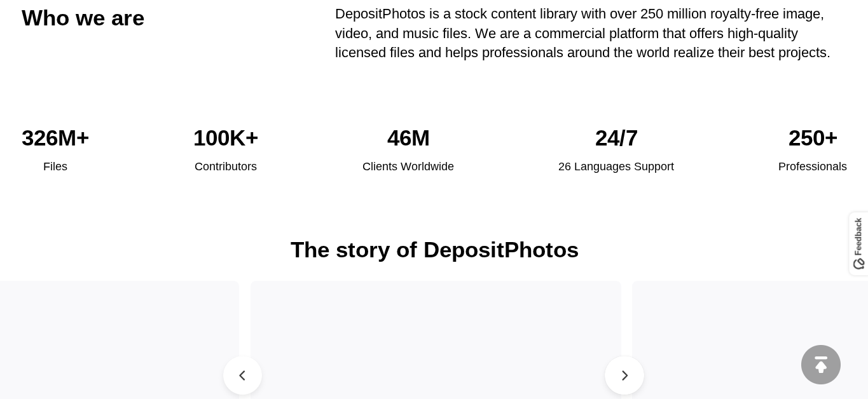The image size is (868, 399).
Task: Select the 24/7 support statistic
Action: [616, 138]
